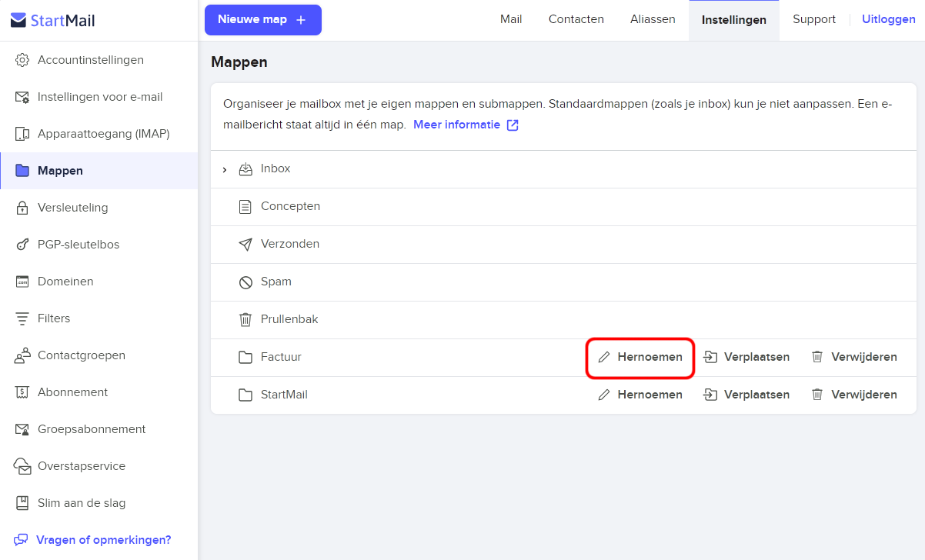Expand the Inbox folder chevron
Screen dimensions: 925x560
tap(225, 169)
